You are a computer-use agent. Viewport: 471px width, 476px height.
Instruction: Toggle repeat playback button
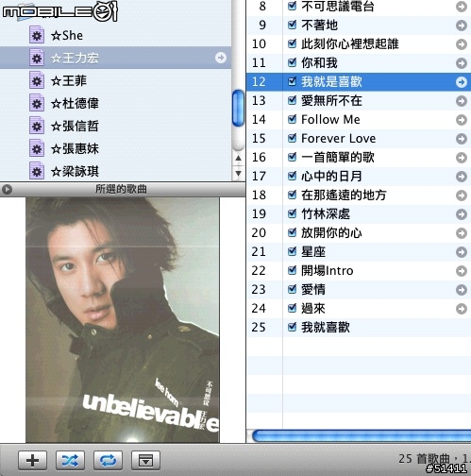point(108,460)
